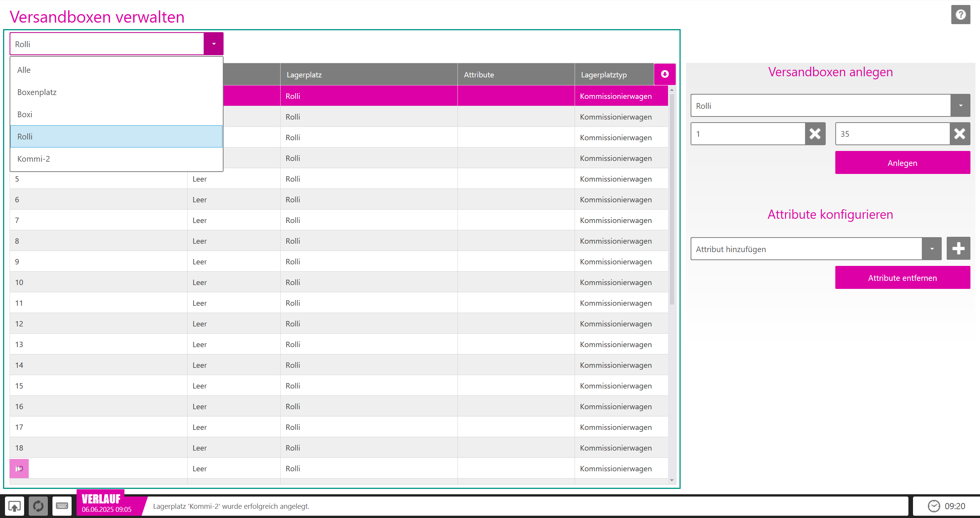Click the refresh icon in bottom bar
The height and width of the screenshot is (518, 980).
coord(38,506)
